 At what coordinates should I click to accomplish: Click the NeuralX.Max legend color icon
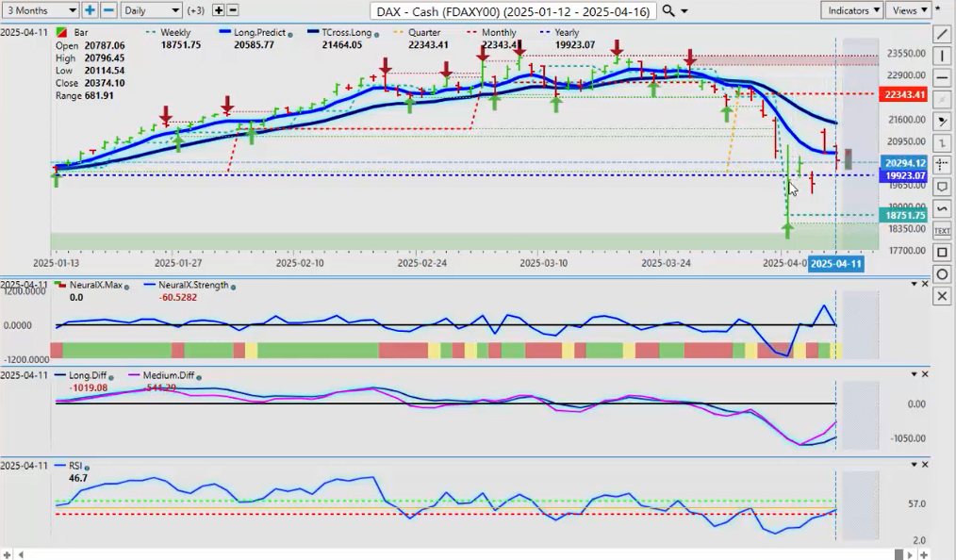pos(61,285)
